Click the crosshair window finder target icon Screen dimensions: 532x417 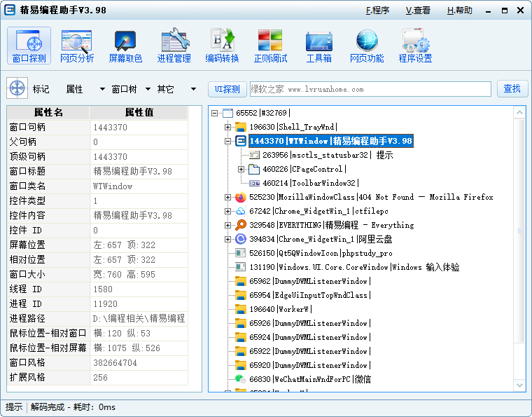[17, 89]
